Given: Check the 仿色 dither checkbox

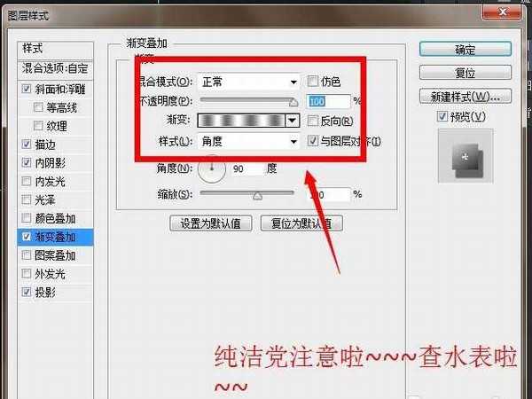Looking at the screenshot, I should pyautogui.click(x=312, y=81).
